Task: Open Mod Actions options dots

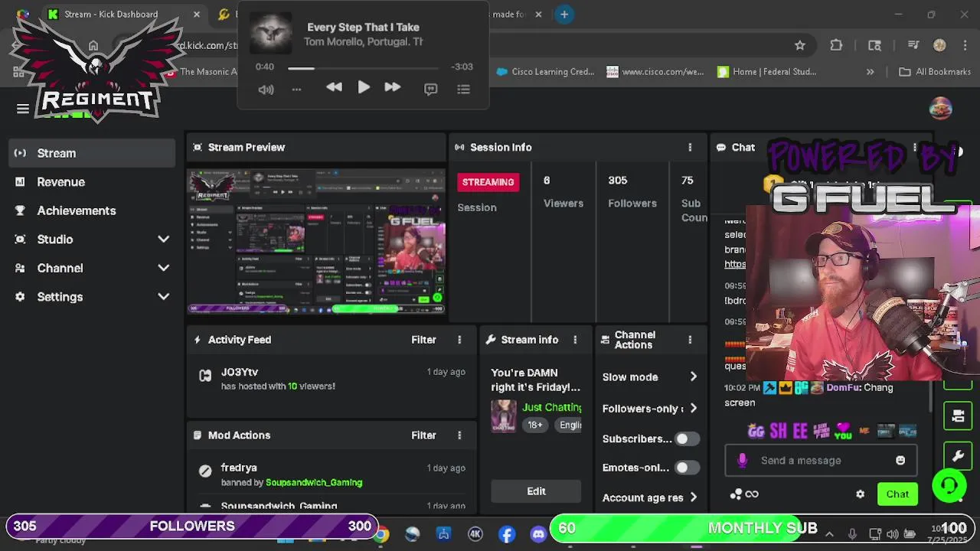Action: click(x=459, y=435)
